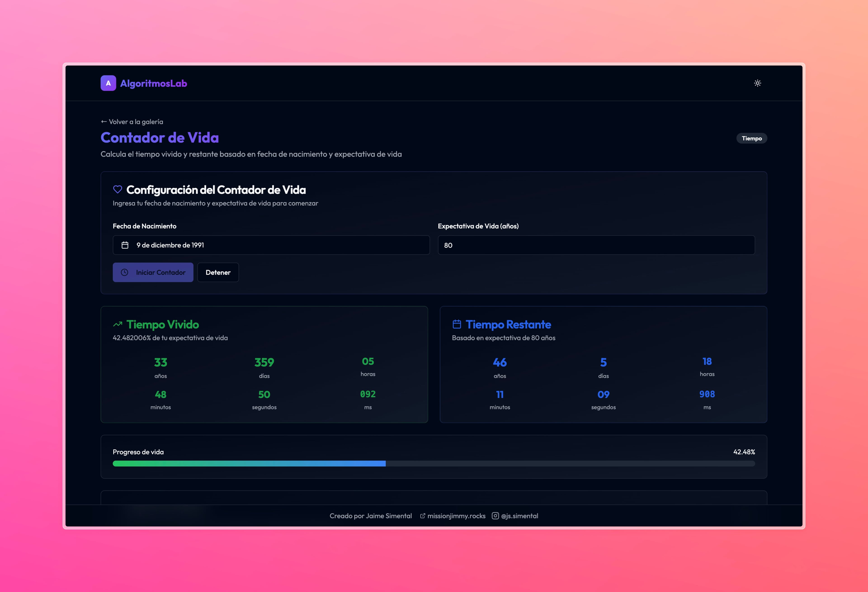Click the Instagram icon in the footer
The width and height of the screenshot is (868, 592).
pyautogui.click(x=495, y=516)
